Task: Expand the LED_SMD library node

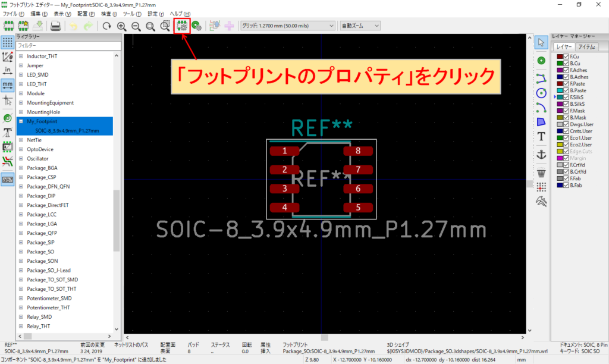Action: coord(21,75)
